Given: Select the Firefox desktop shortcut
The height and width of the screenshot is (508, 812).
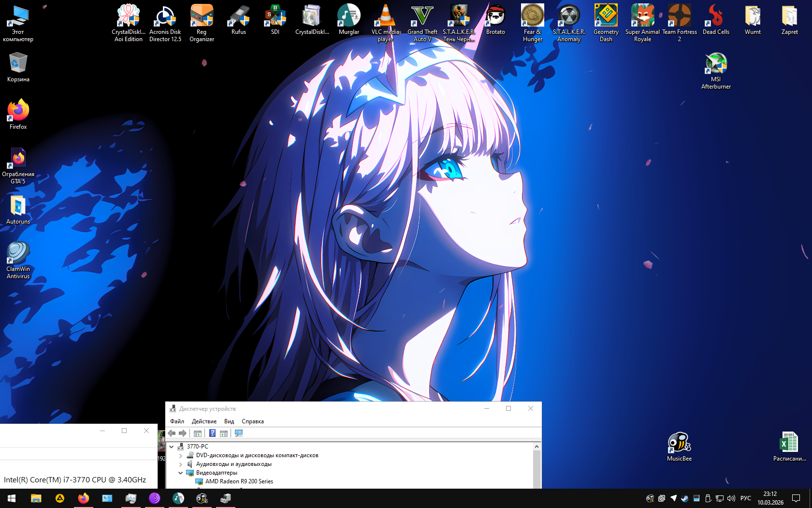Looking at the screenshot, I should pos(18,114).
